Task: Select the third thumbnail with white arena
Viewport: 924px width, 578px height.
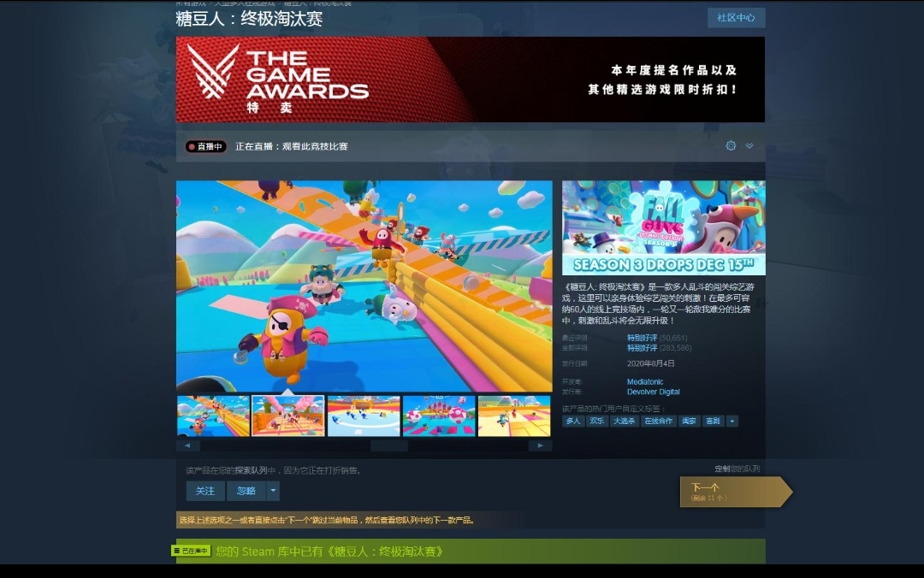Action: tap(364, 416)
